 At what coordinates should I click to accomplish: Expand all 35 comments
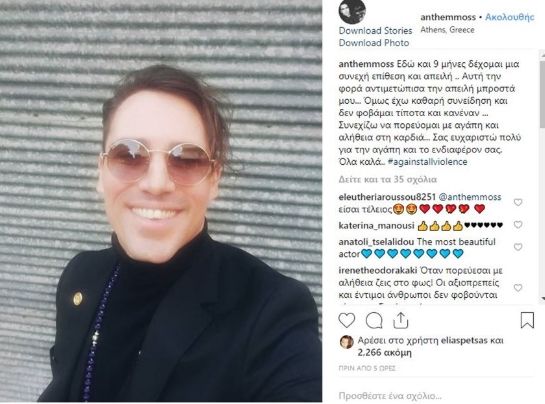[x=388, y=179]
